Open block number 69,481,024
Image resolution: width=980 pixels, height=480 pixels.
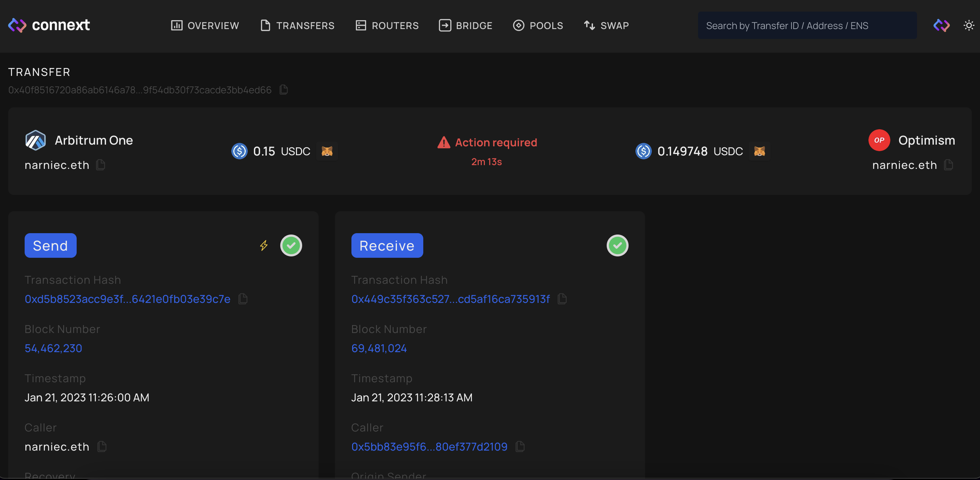(379, 348)
